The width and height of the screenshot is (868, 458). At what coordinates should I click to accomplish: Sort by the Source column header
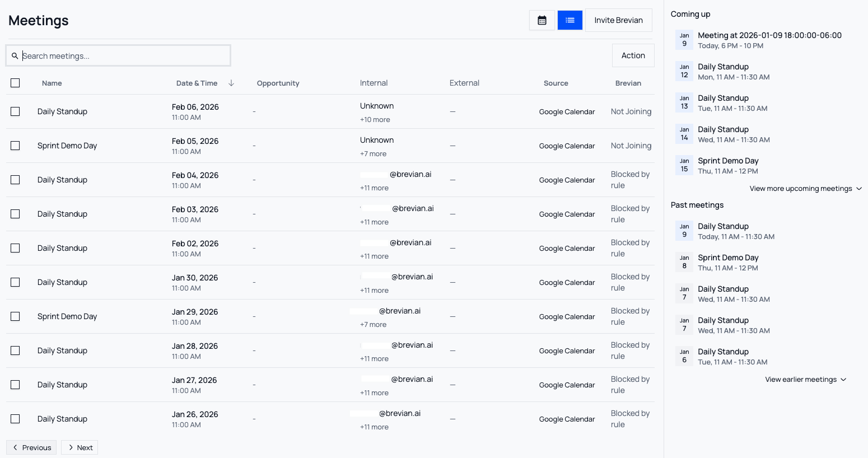[x=556, y=83]
